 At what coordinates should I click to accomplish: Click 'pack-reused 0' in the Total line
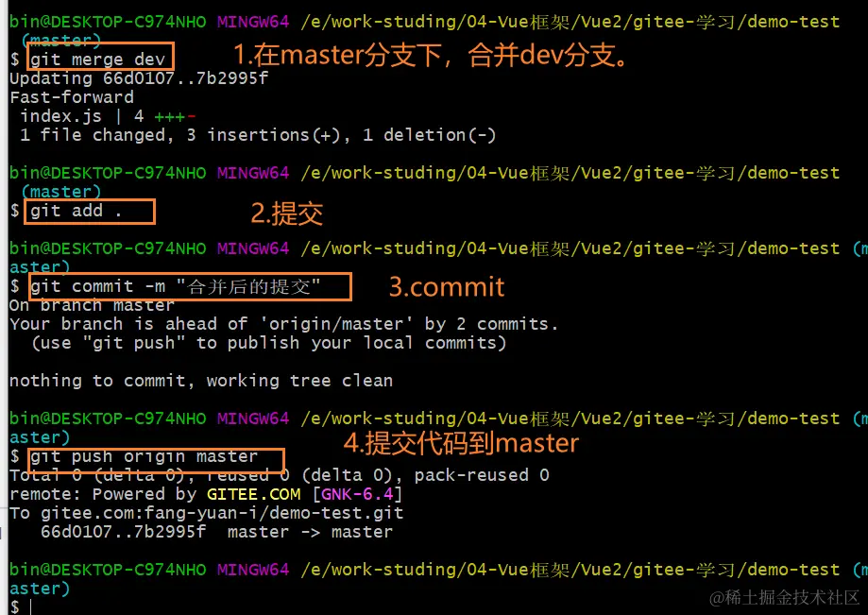coord(482,475)
